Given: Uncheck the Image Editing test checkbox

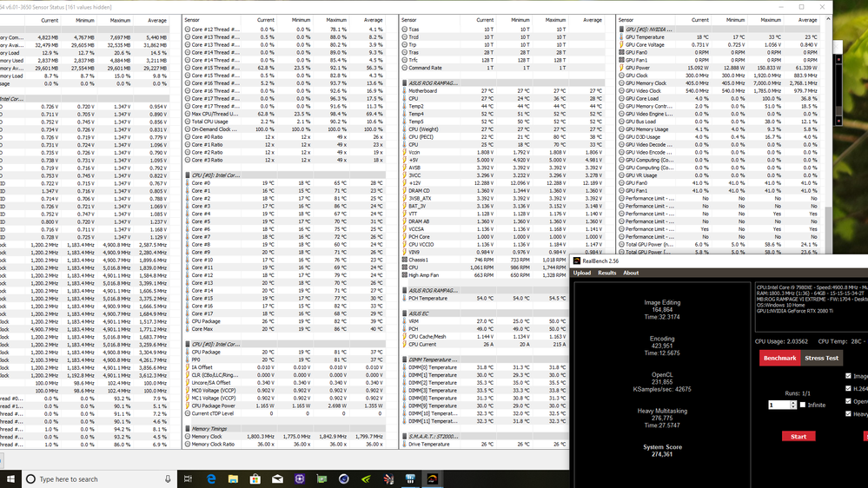Looking at the screenshot, I should tap(848, 376).
